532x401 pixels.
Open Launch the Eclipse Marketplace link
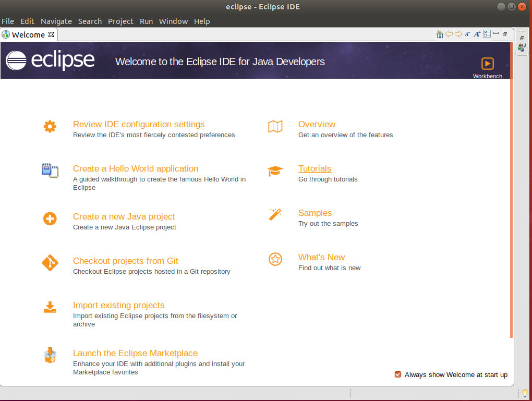(135, 353)
